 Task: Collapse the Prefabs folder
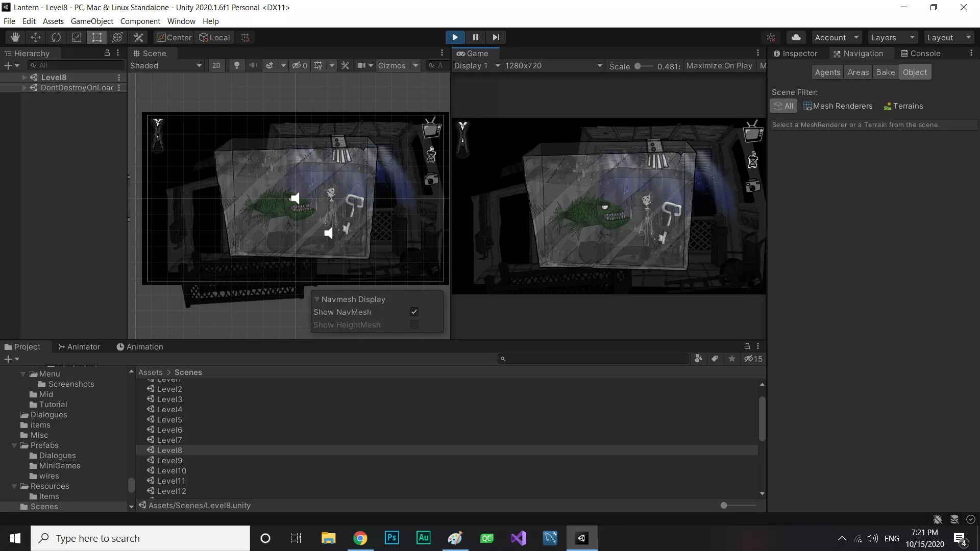[14, 445]
